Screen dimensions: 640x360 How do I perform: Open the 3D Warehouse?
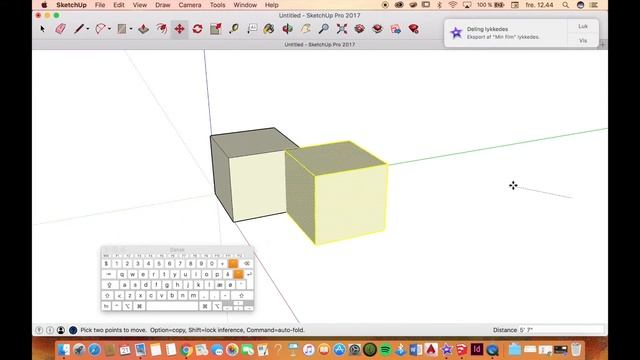360,29
